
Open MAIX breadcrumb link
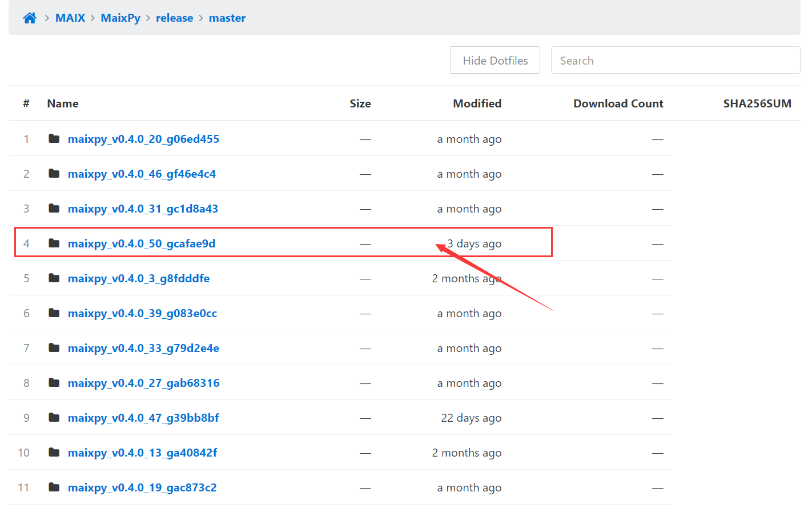click(x=70, y=18)
